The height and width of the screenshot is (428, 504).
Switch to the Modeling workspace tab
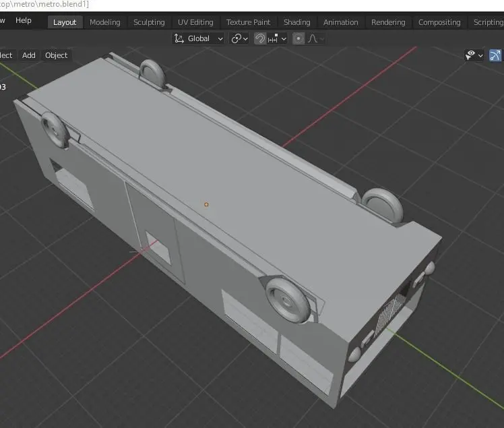105,22
